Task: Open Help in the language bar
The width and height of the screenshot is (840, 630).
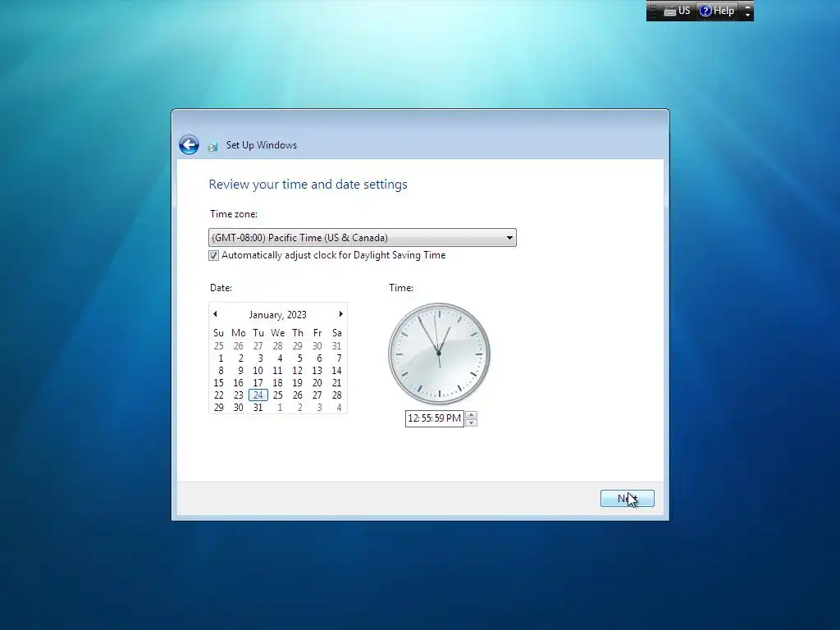Action: tap(717, 11)
